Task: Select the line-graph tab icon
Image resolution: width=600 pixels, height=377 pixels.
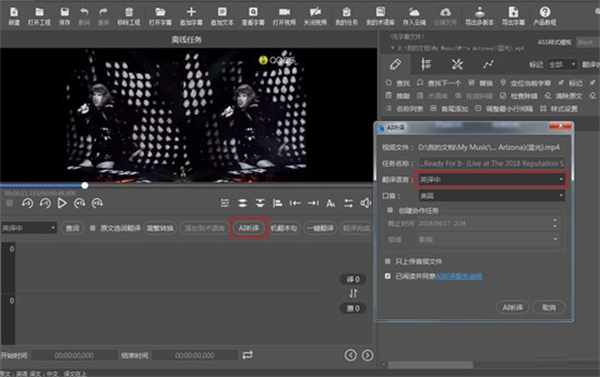Action: coord(488,64)
